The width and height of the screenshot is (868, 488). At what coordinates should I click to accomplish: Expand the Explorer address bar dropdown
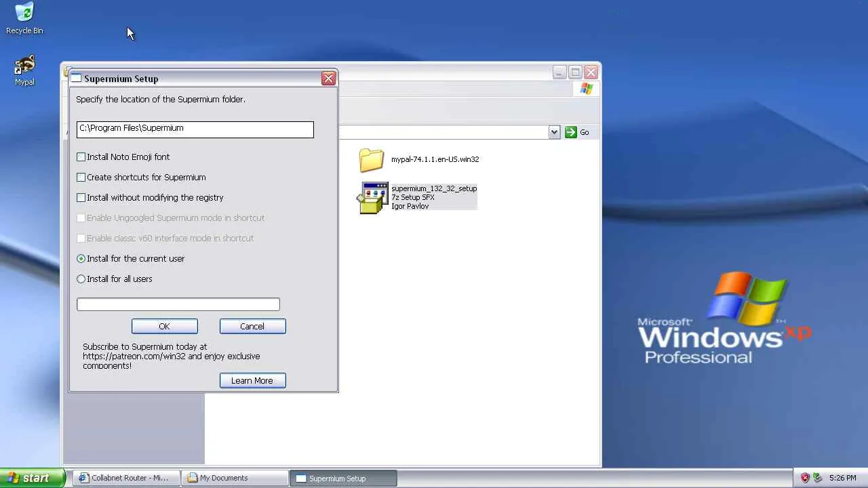554,132
